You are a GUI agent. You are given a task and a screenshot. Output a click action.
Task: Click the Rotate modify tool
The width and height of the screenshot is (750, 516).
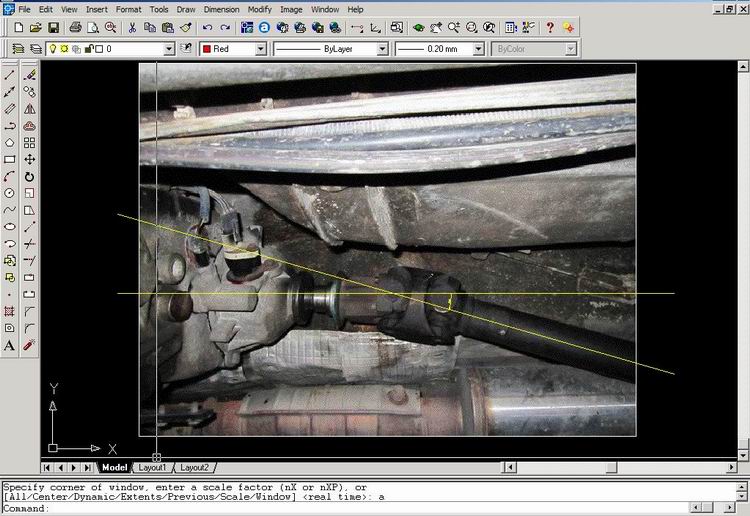click(30, 176)
